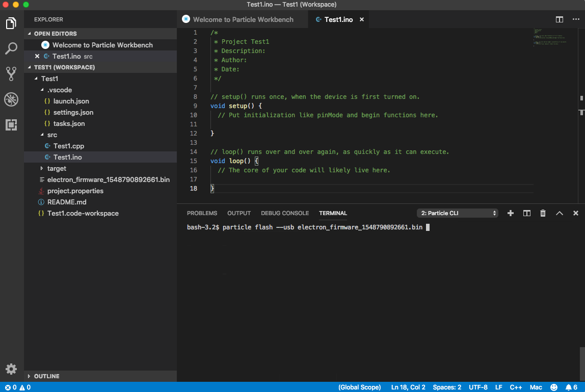The width and height of the screenshot is (585, 392).
Task: Switch to the Test1.ino editor tab
Action: click(x=338, y=19)
